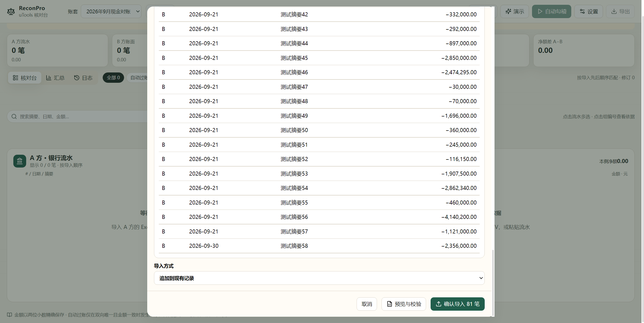Click the amount −116,150.00
The image size is (644, 323).
(x=461, y=159)
